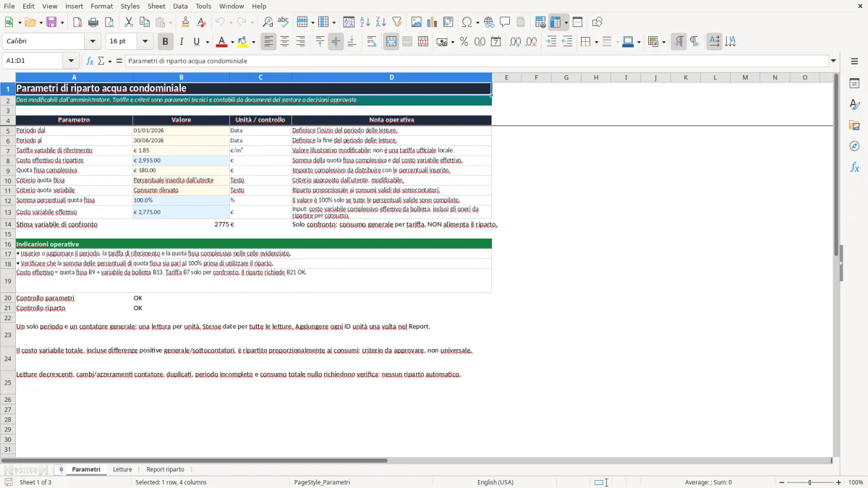This screenshot has width=868, height=488.
Task: Switch to the Letture sheet tab
Action: coord(122,469)
